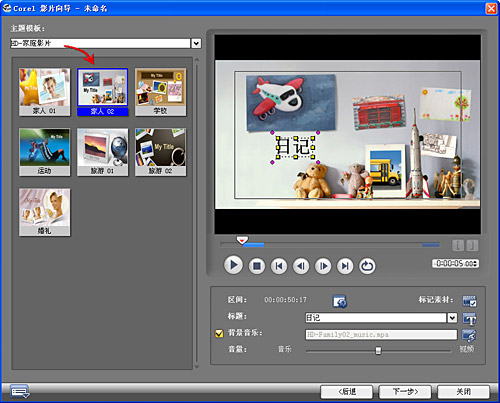
Task: Click the 下一步 next button
Action: pos(405,392)
